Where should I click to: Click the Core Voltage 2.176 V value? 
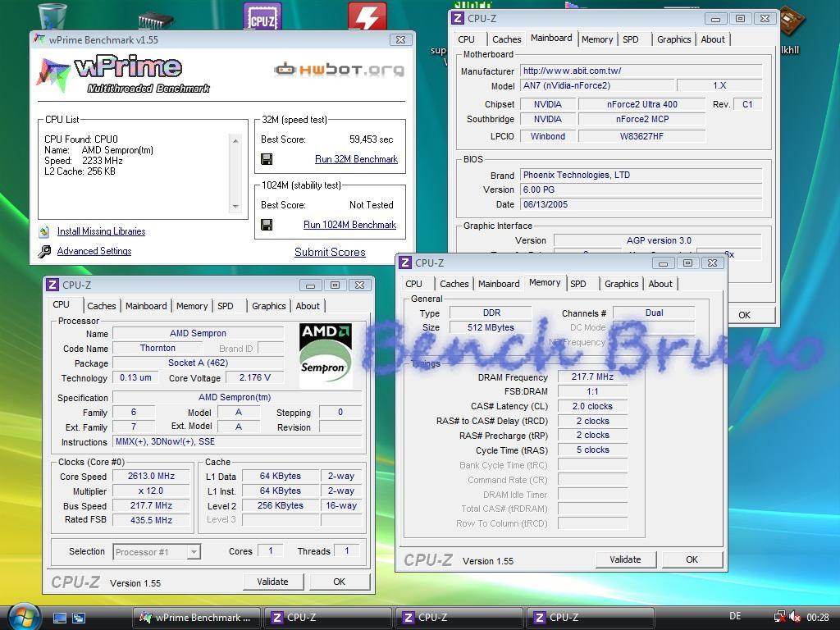[x=254, y=377]
